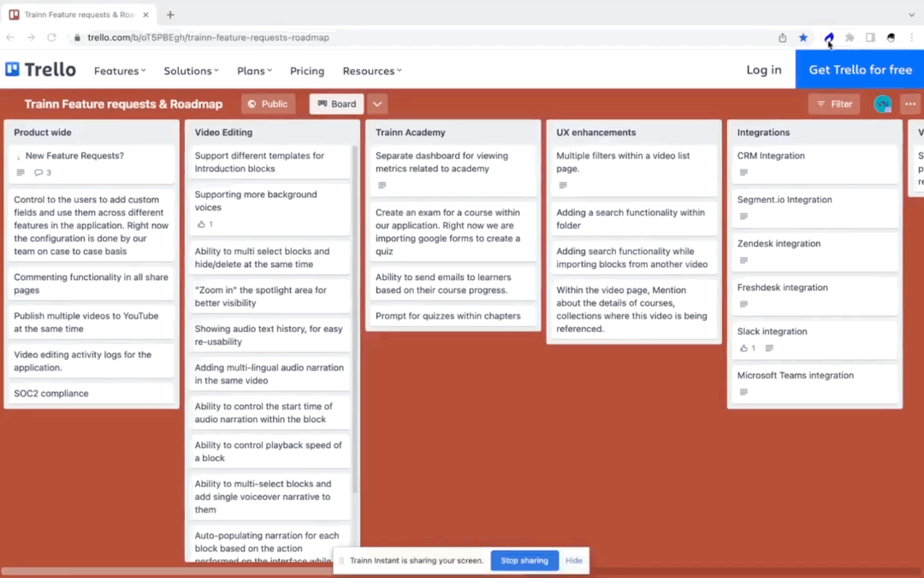The image size is (924, 578).
Task: Hide the screen sharing notification bar
Action: coord(573,560)
